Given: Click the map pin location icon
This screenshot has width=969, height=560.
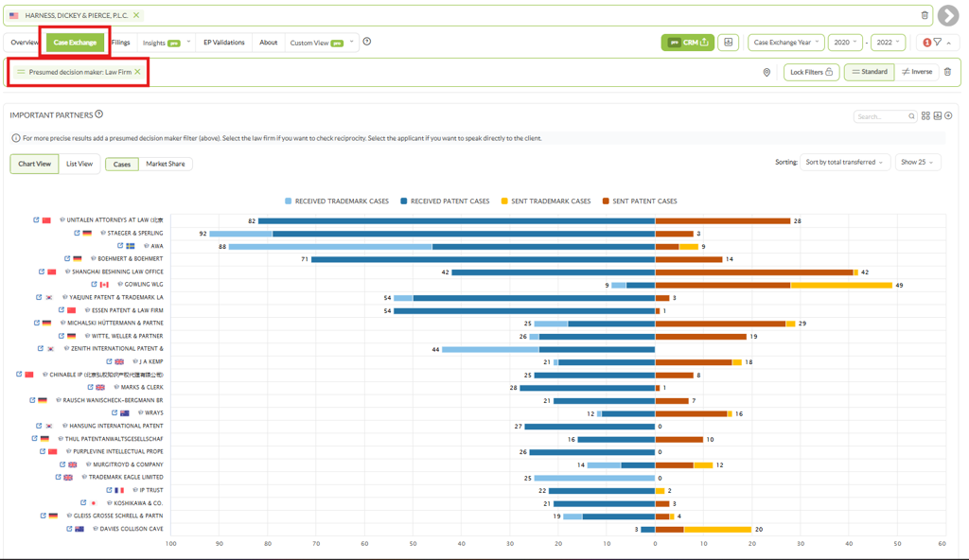Looking at the screenshot, I should coord(766,72).
